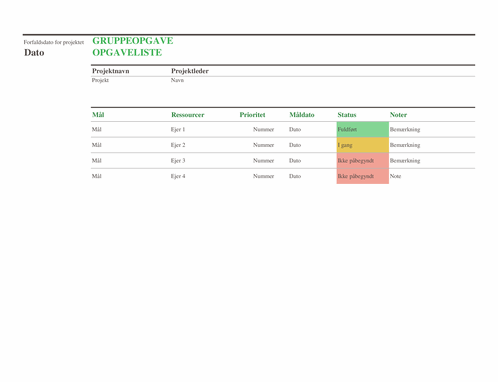Screen dimensions: 498x382
Task: Click the Måldato column header
Action: (302, 115)
